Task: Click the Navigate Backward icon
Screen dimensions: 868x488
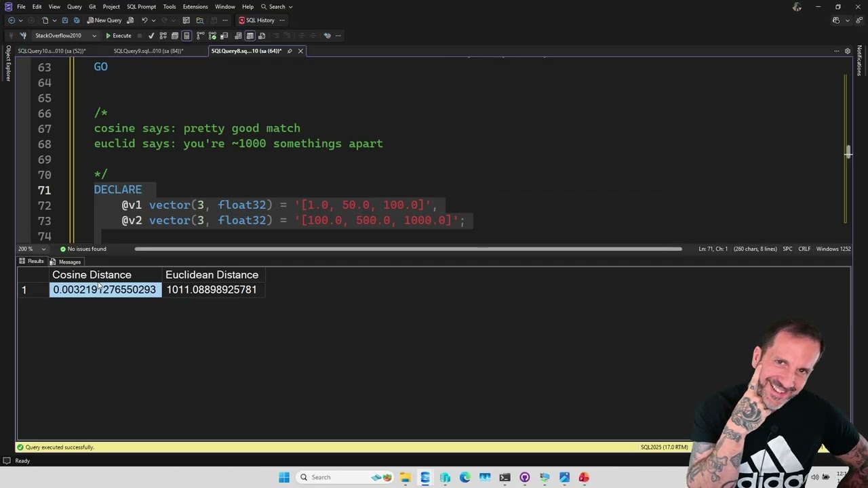Action: click(12, 20)
